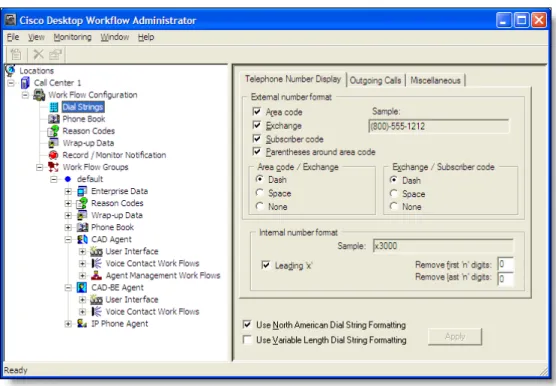Expand Agent Management Work Flows node
The height and width of the screenshot is (386, 556).
click(x=82, y=275)
